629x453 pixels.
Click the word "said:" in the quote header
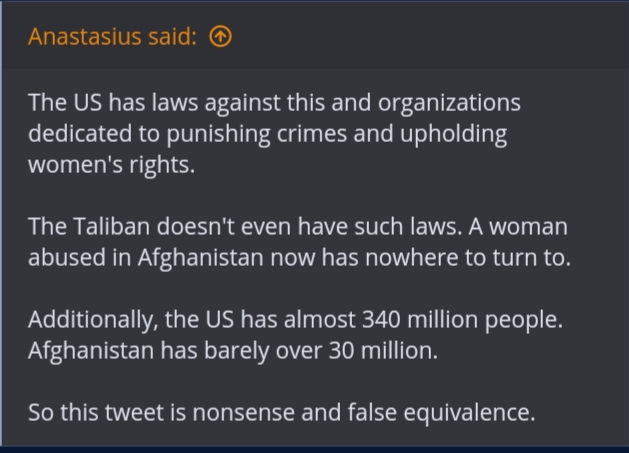(174, 37)
